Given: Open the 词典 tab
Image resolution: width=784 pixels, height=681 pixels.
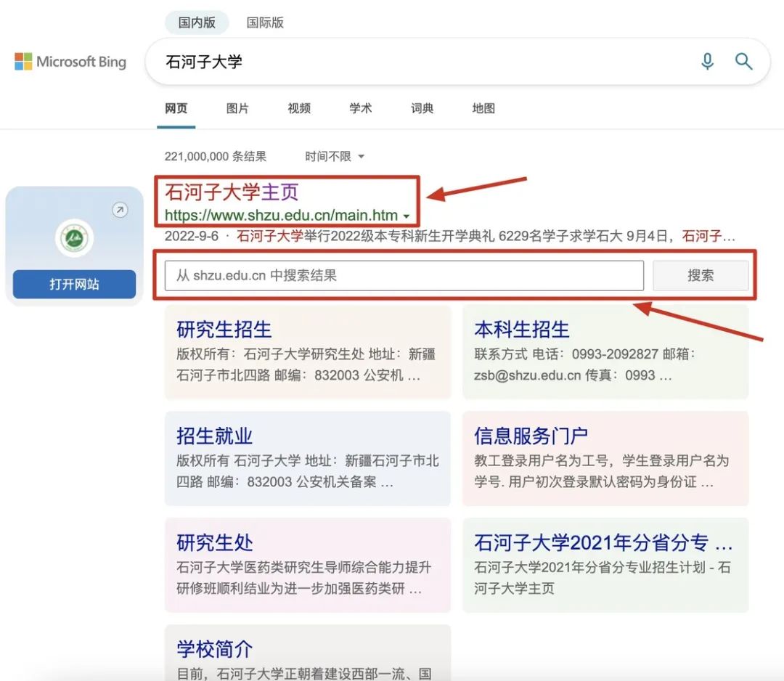Looking at the screenshot, I should 422,108.
